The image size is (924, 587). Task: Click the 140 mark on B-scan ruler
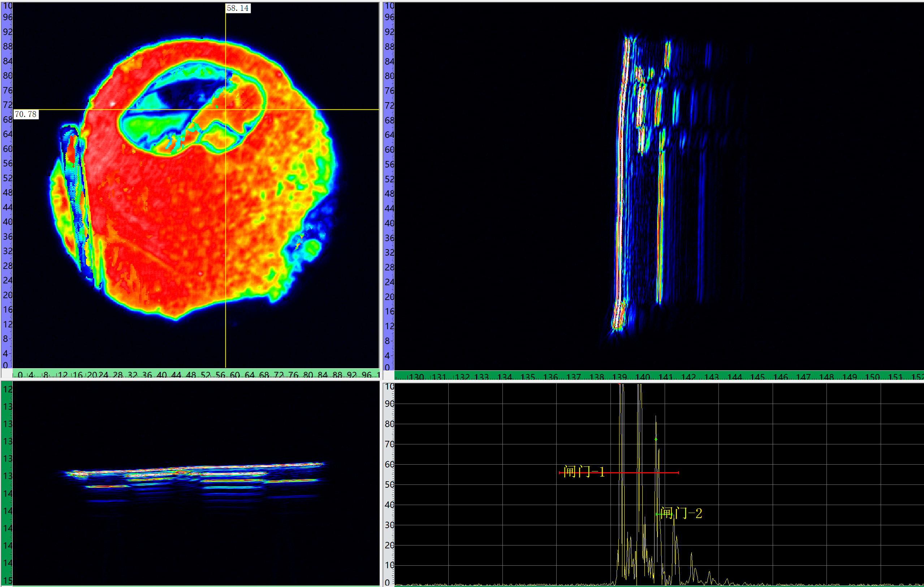[x=642, y=377]
